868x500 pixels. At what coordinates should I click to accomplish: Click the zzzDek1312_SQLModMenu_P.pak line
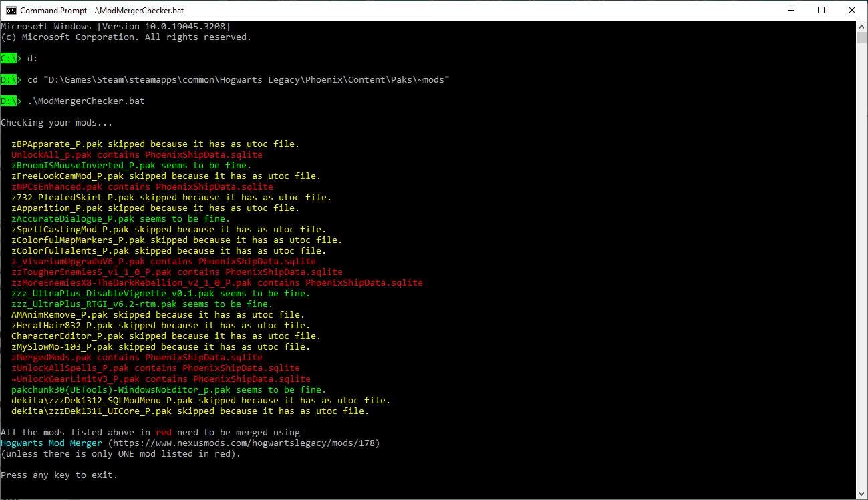tap(201, 401)
